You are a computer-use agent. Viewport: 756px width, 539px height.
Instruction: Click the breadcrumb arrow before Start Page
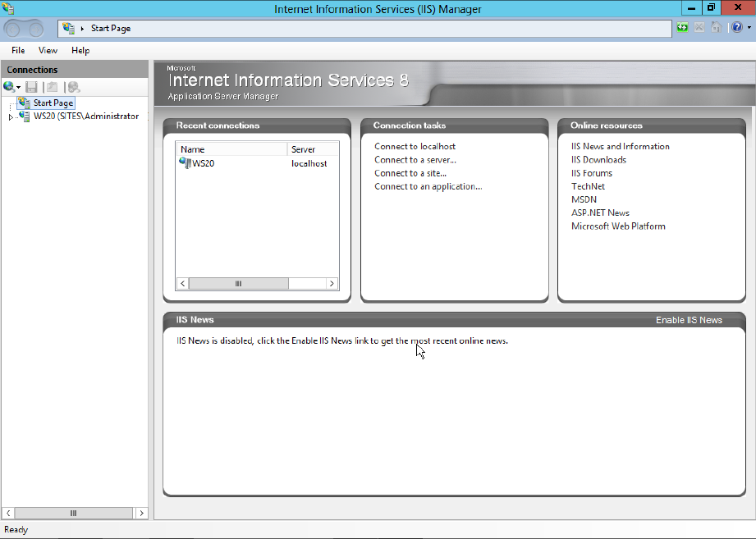click(82, 29)
